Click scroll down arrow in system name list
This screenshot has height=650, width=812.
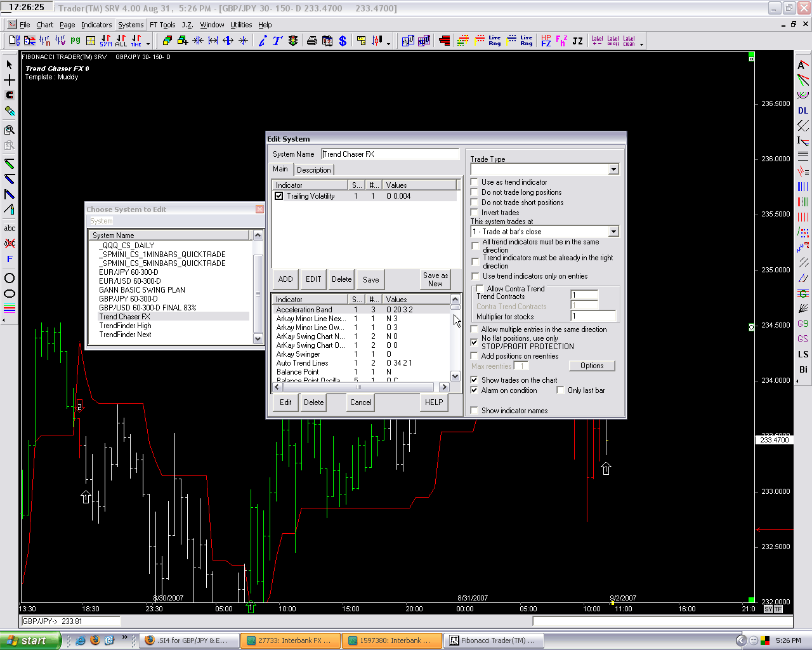pyautogui.click(x=258, y=339)
